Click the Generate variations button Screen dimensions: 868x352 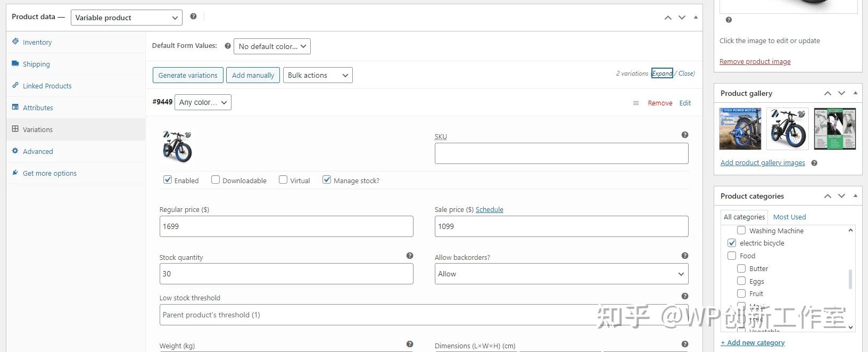click(x=188, y=75)
